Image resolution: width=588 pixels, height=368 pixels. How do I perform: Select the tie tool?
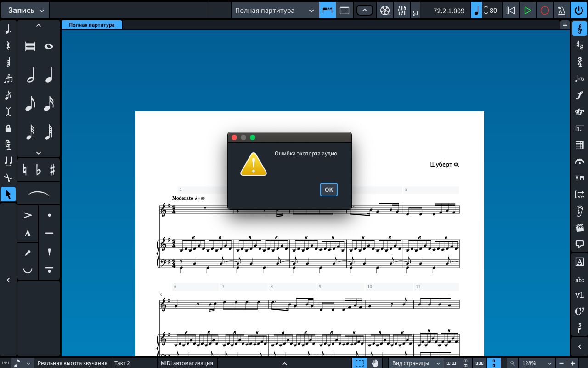8,161
